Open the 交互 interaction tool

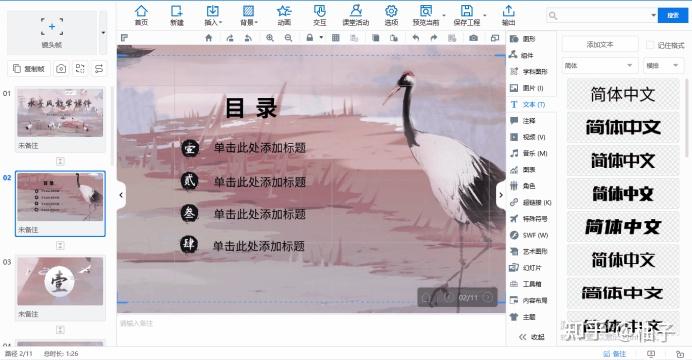(x=320, y=15)
